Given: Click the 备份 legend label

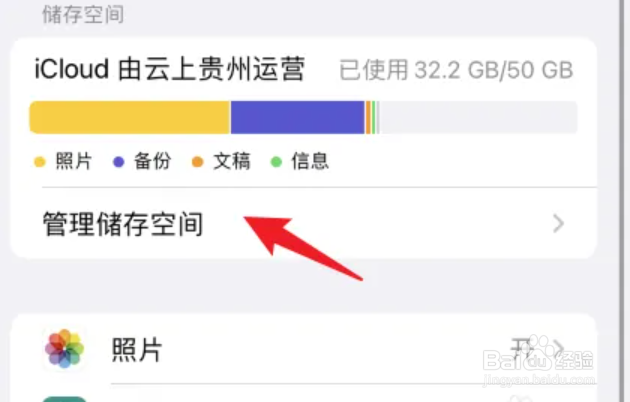Looking at the screenshot, I should click(x=153, y=161).
